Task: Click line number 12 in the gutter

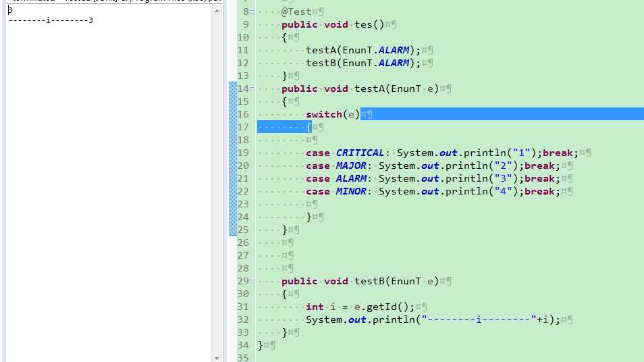Action: click(x=243, y=63)
